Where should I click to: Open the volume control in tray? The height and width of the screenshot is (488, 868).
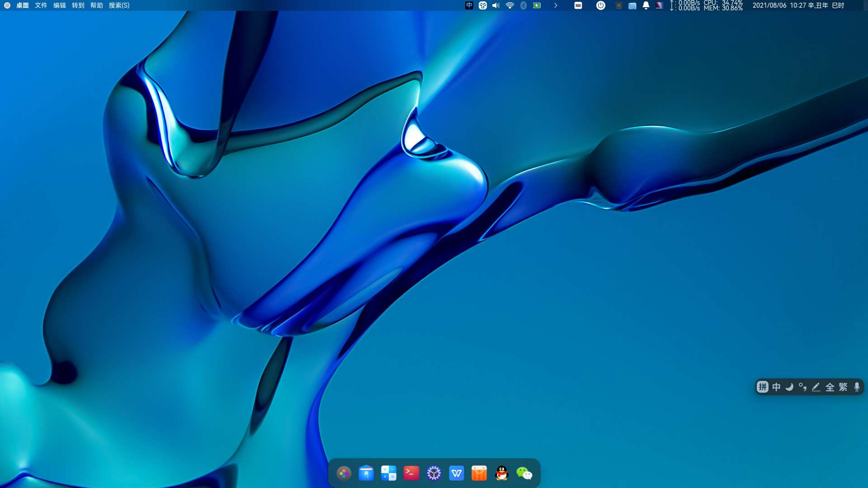[x=496, y=5]
